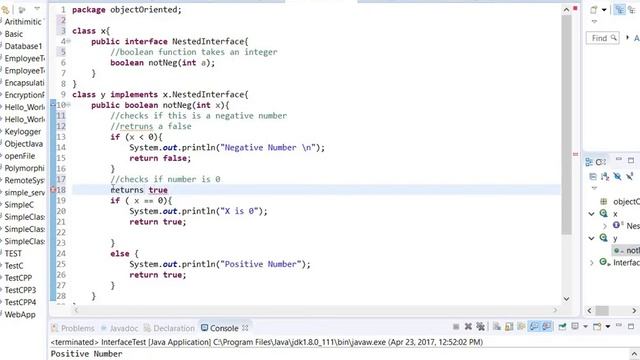The height and width of the screenshot is (360, 640).
Task: Click the editor horizontal scrollbar right arrow
Action: [x=555, y=310]
